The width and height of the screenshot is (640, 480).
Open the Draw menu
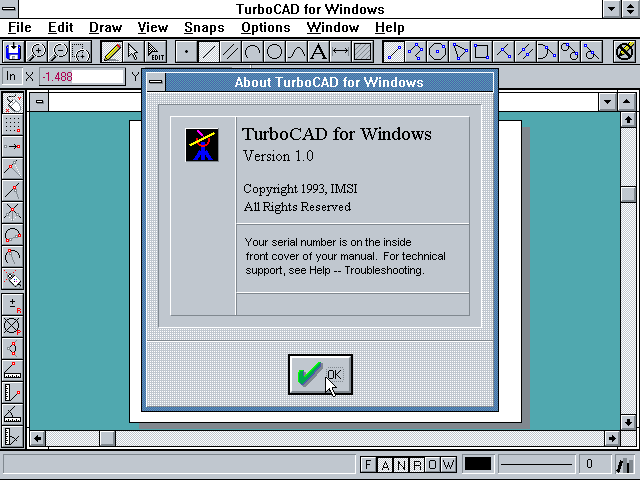coord(105,27)
